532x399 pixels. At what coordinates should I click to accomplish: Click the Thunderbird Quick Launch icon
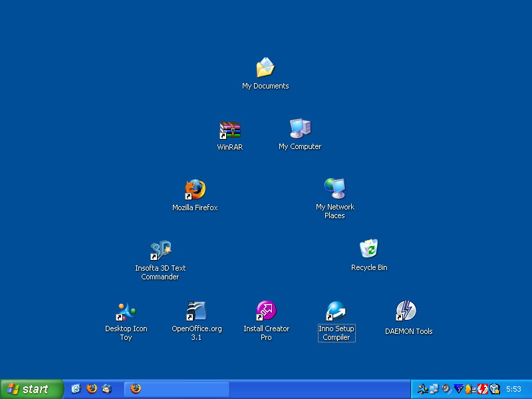tap(107, 389)
